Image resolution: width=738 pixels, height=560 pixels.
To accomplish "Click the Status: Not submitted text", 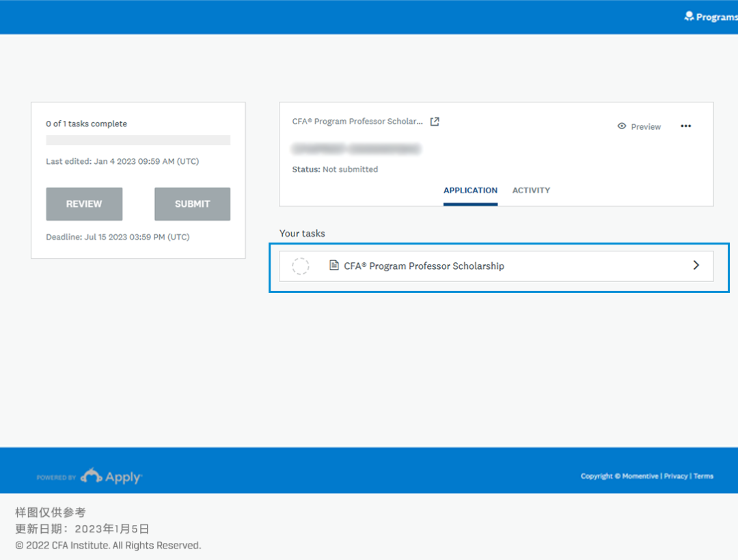I will [335, 169].
